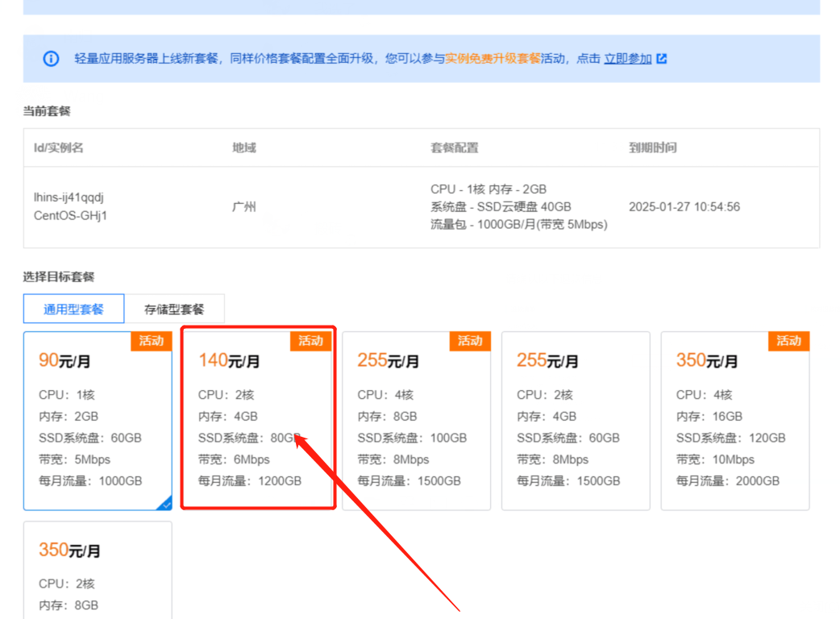
Task: Click SSD系统盘：100GB text
Action: 412,438
